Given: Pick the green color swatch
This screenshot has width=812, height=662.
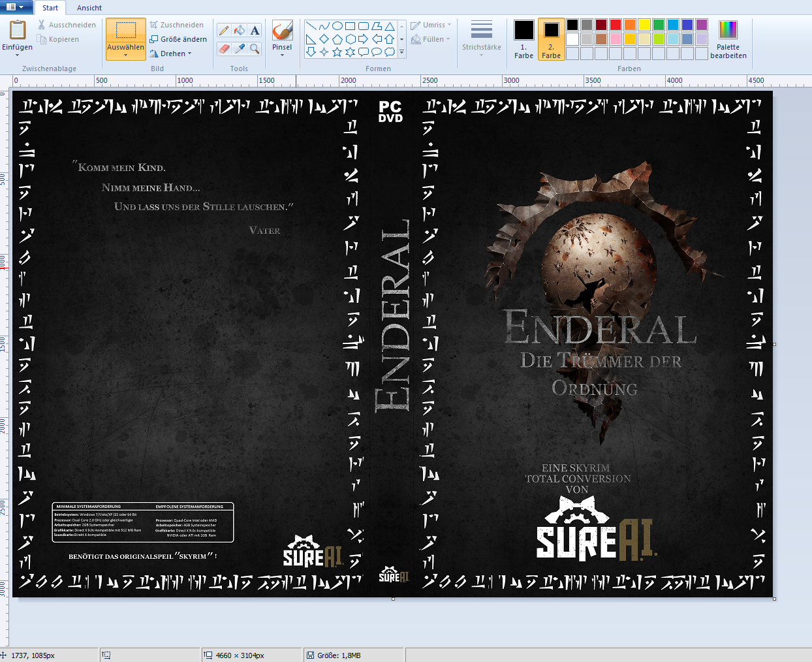Looking at the screenshot, I should tap(659, 25).
